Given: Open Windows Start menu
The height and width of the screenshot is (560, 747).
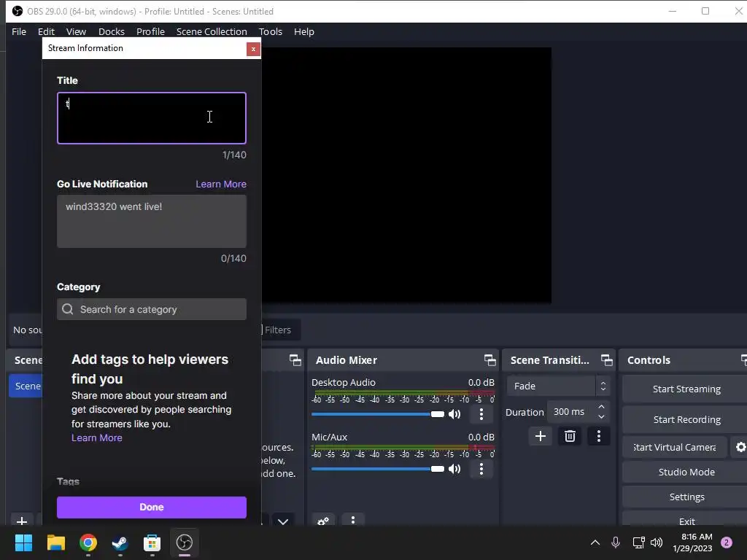Looking at the screenshot, I should click(x=23, y=542).
